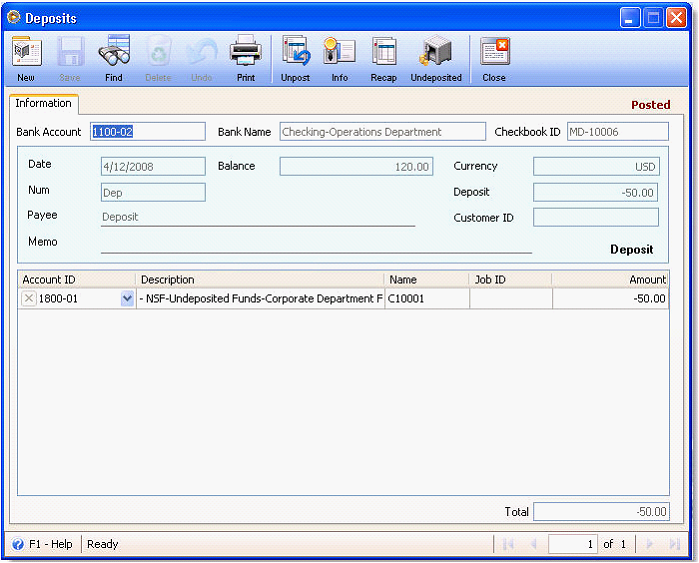Remove the 1800-01 row with its X icon
Image resolution: width=699 pixels, height=563 pixels.
coord(29,298)
